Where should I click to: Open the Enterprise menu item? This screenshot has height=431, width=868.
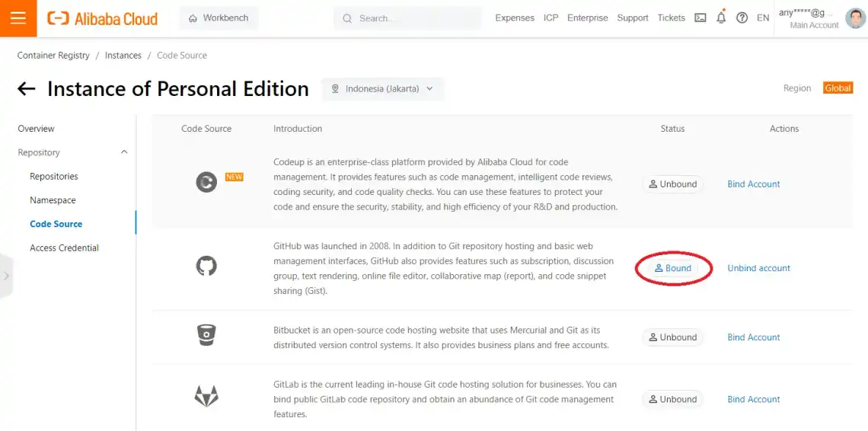[x=587, y=18]
